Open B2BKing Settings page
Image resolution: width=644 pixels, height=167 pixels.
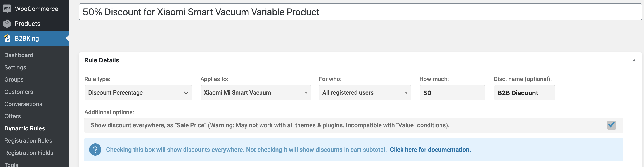15,67
